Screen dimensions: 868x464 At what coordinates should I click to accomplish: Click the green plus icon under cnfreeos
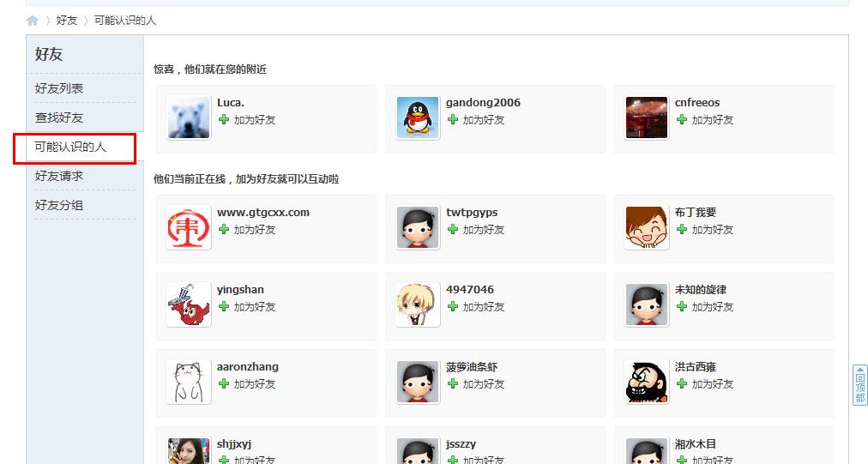682,120
